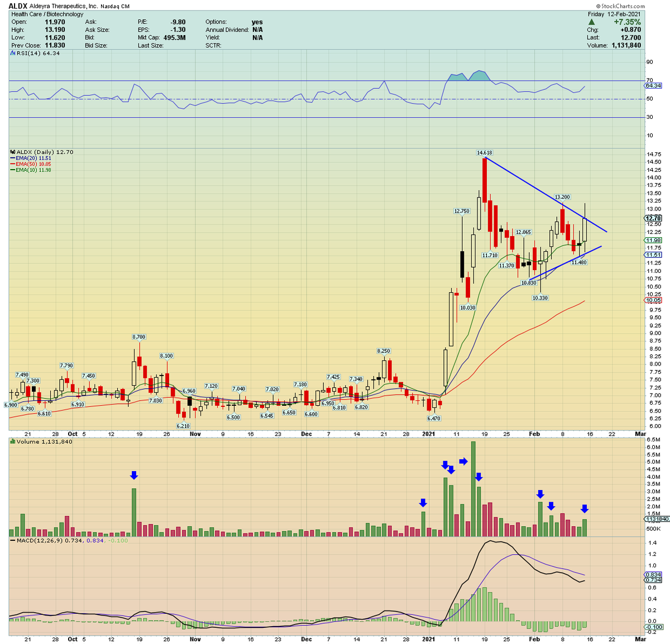The height and width of the screenshot is (644, 670).
Task: Click the candlestick icon next to ALDX (Daily)
Action: 11,152
